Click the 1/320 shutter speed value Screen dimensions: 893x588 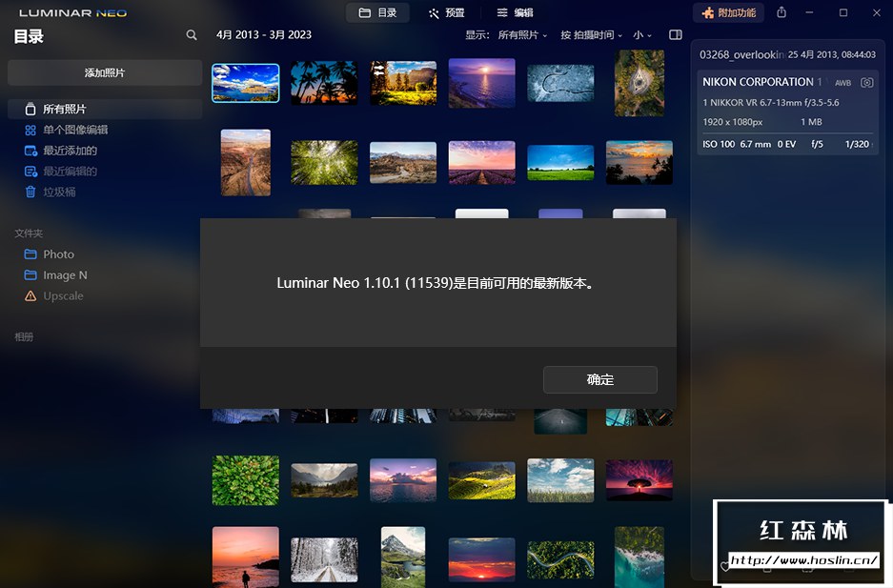pos(857,144)
